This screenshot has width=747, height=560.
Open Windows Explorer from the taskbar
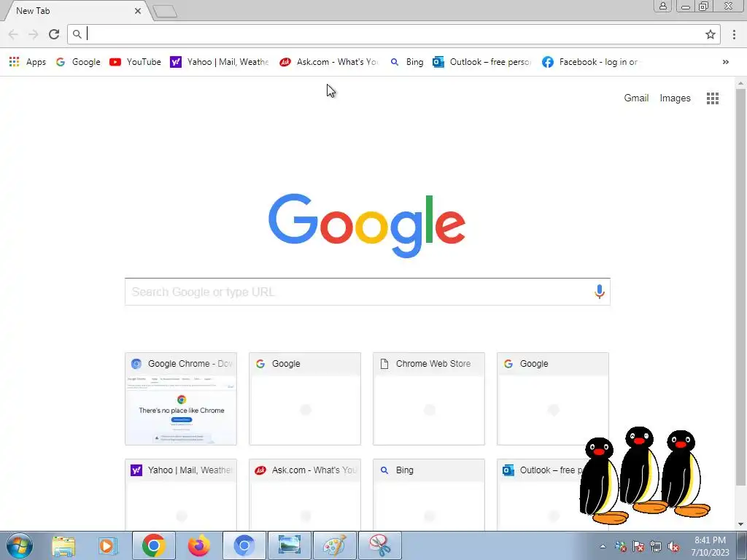point(63,545)
